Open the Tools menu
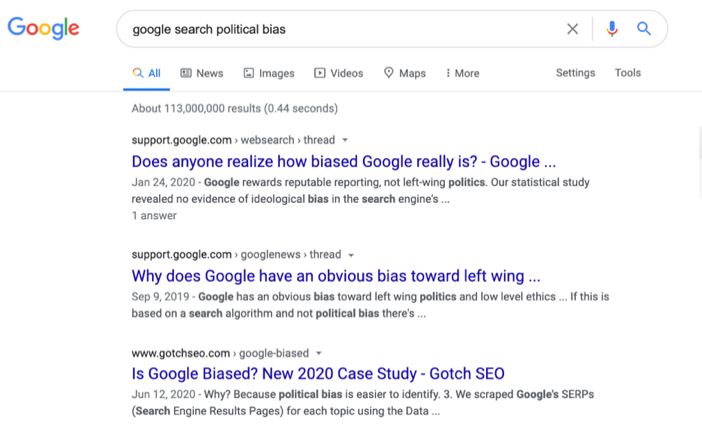 click(628, 73)
